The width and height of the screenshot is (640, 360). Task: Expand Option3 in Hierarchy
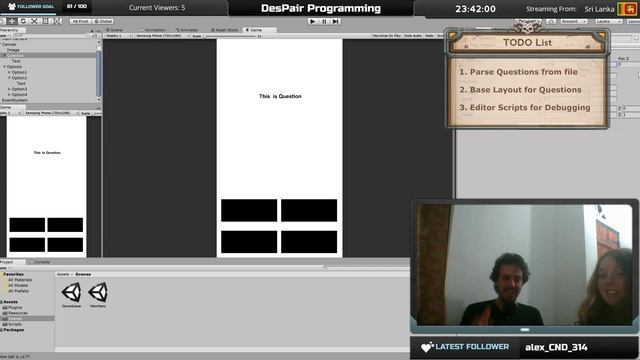[x=9, y=89]
